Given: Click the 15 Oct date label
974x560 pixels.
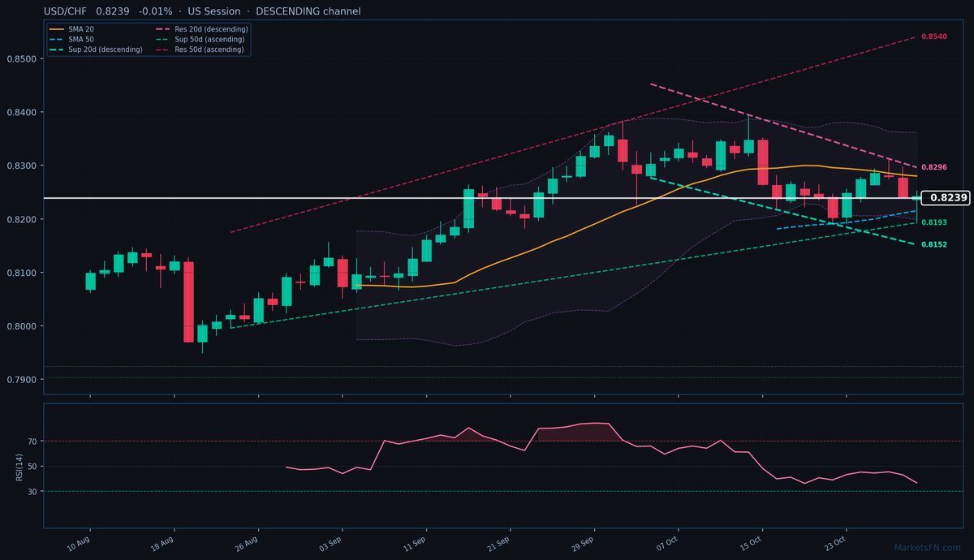Looking at the screenshot, I should click(749, 543).
